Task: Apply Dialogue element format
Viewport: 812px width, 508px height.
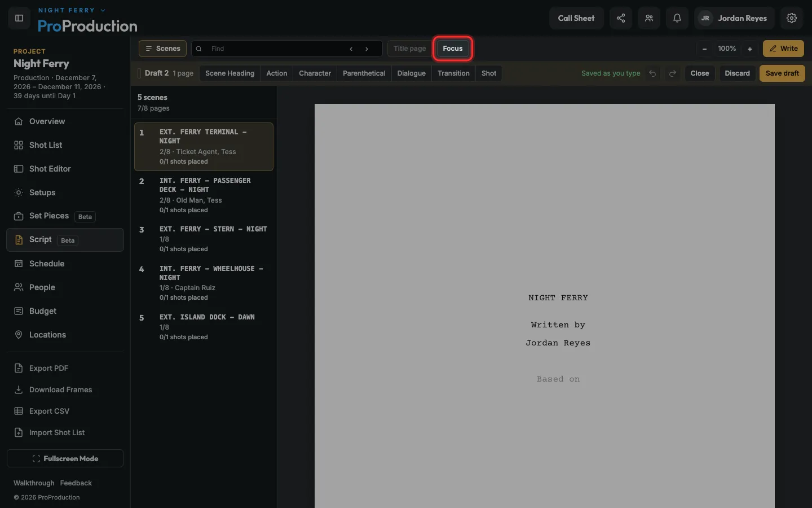Action: pos(412,73)
